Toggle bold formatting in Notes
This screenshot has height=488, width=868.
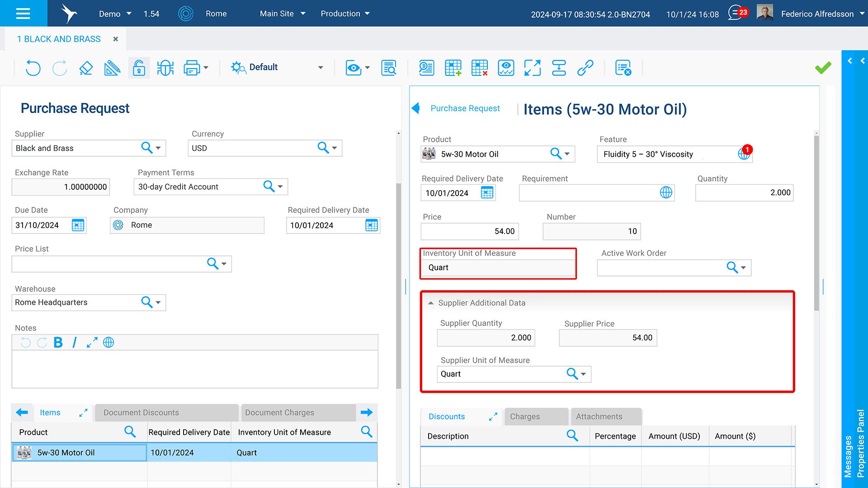(58, 343)
